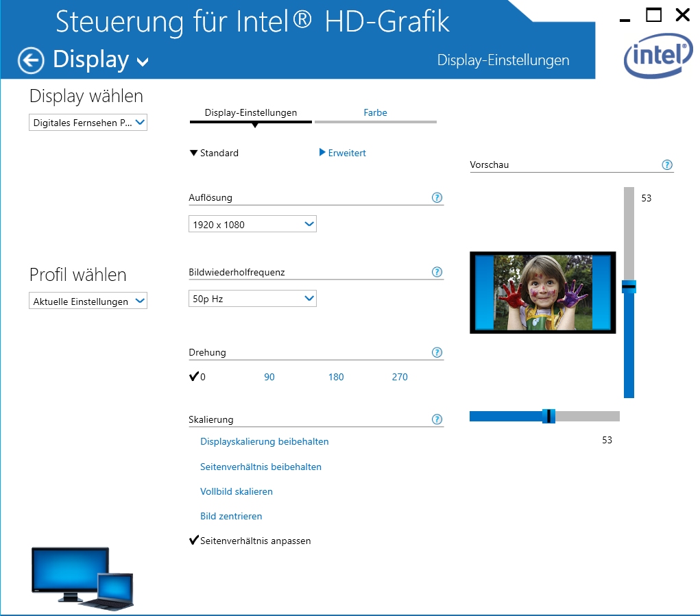Open help for Bildwiederholfrequenz
Screen dimensions: 700x616
[437, 272]
